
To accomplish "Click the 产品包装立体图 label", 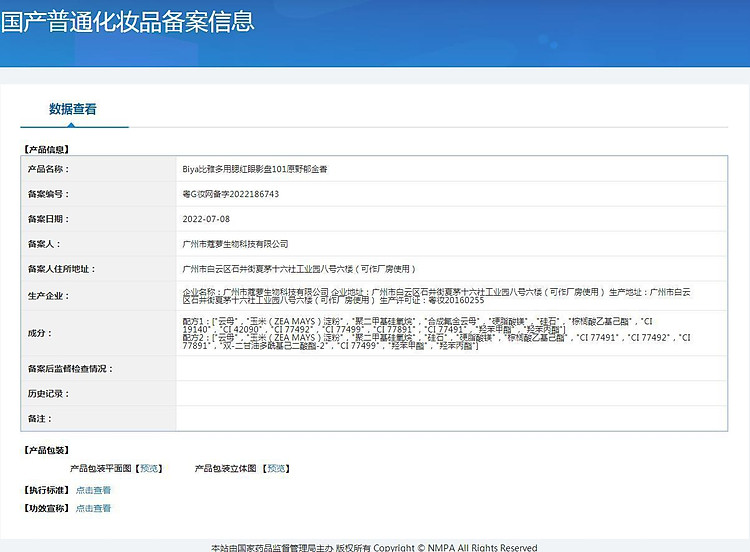I will click(x=225, y=468).
